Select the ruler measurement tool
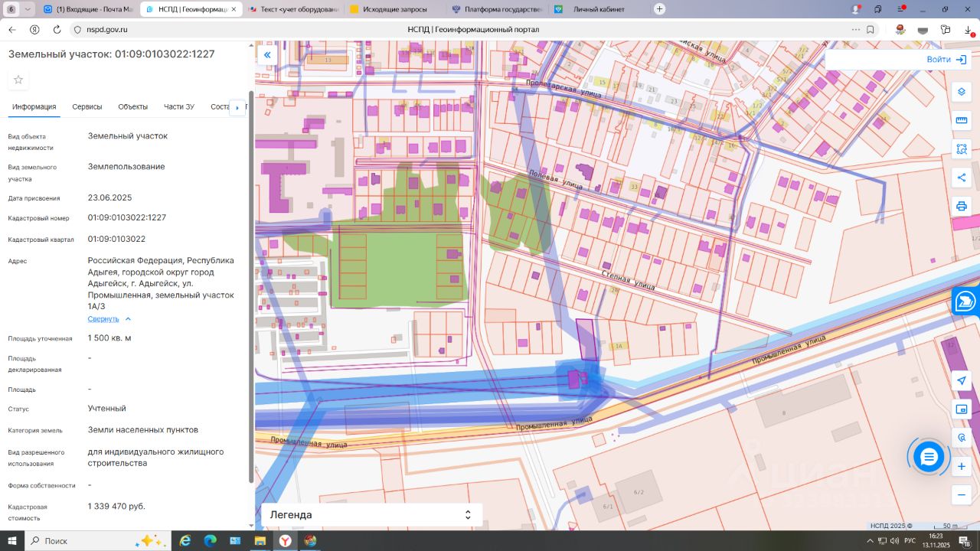This screenshot has width=980, height=551. (962, 120)
